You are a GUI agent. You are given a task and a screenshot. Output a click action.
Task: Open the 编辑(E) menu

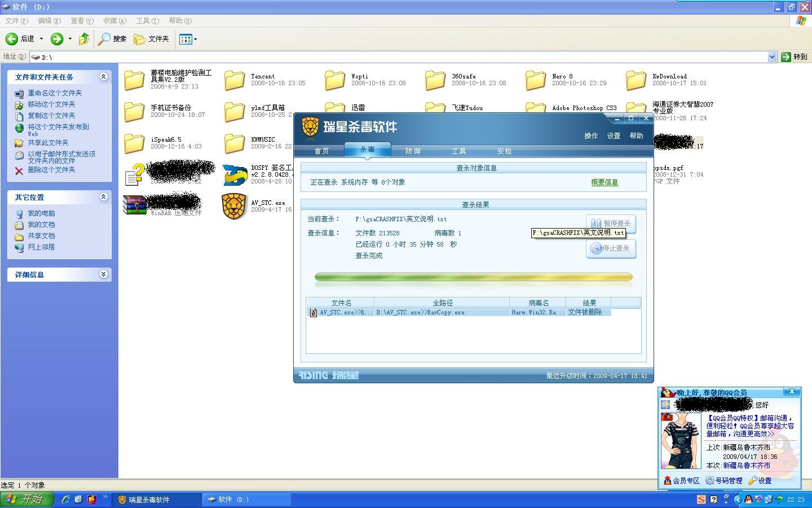pyautogui.click(x=49, y=21)
